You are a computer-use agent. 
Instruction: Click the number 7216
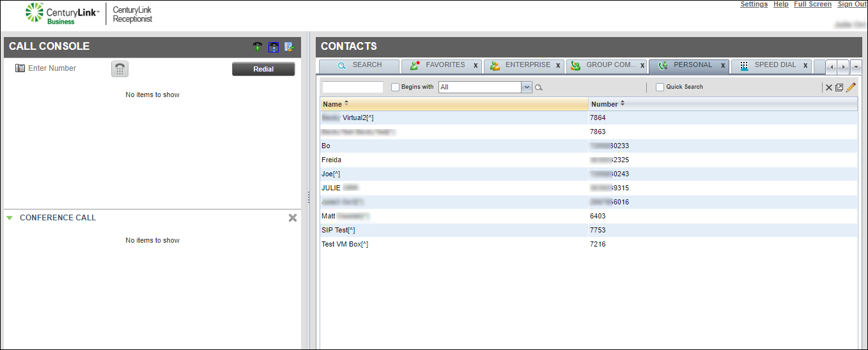pyautogui.click(x=598, y=244)
